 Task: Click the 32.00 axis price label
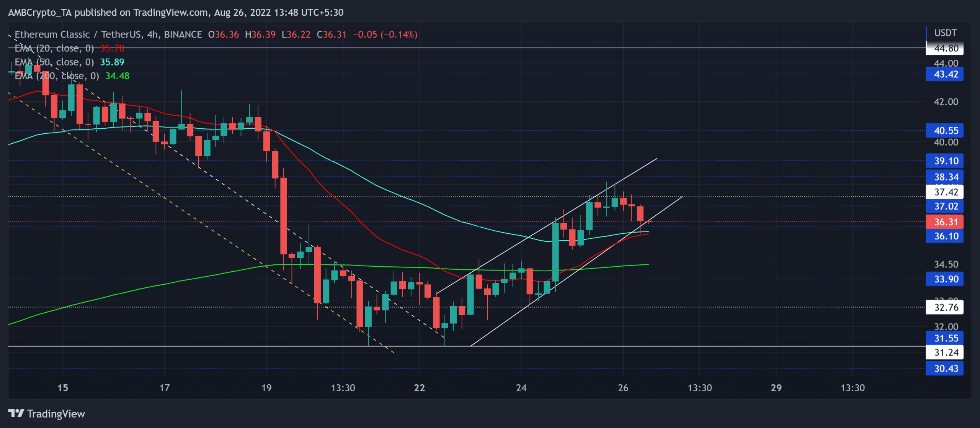(x=946, y=327)
